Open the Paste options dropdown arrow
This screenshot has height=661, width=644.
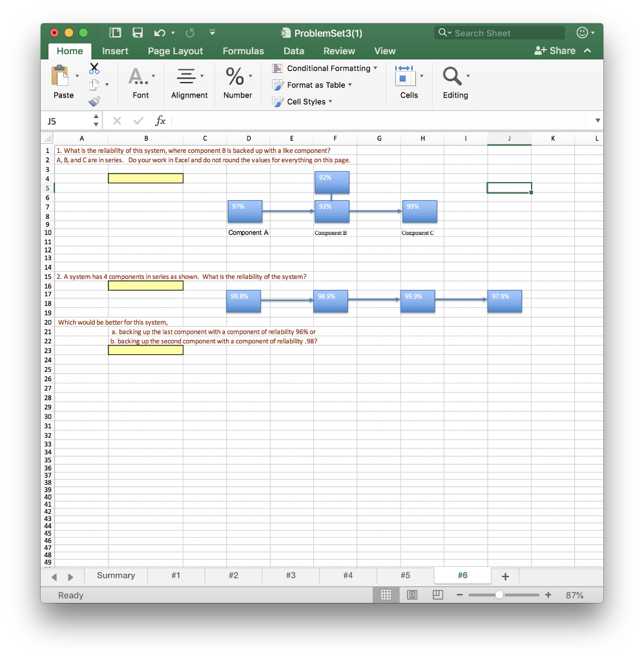point(77,76)
